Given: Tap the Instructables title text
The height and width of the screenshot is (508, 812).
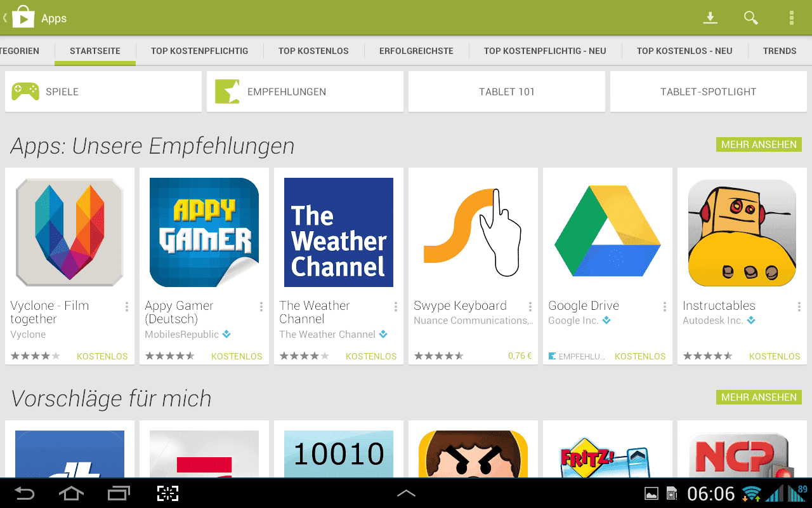Looking at the screenshot, I should [x=719, y=305].
